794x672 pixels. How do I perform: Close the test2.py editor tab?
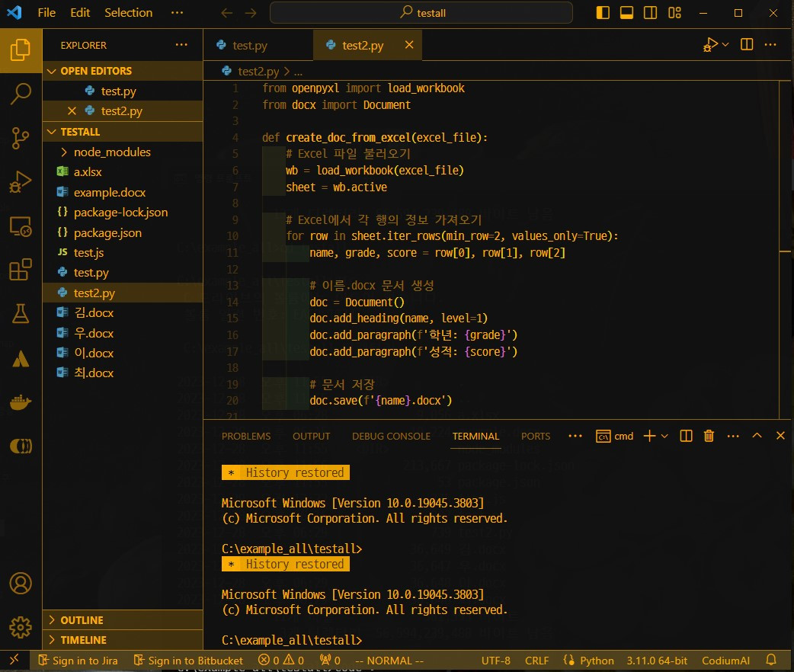click(x=409, y=45)
